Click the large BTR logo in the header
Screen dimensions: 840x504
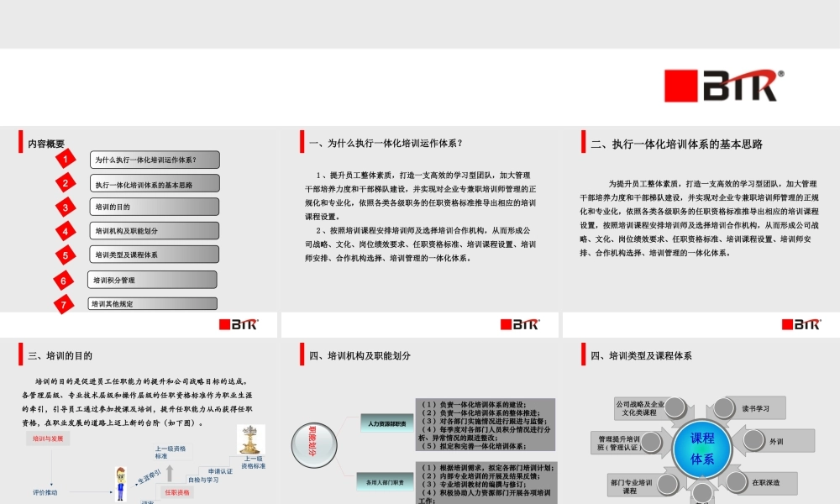(x=724, y=85)
